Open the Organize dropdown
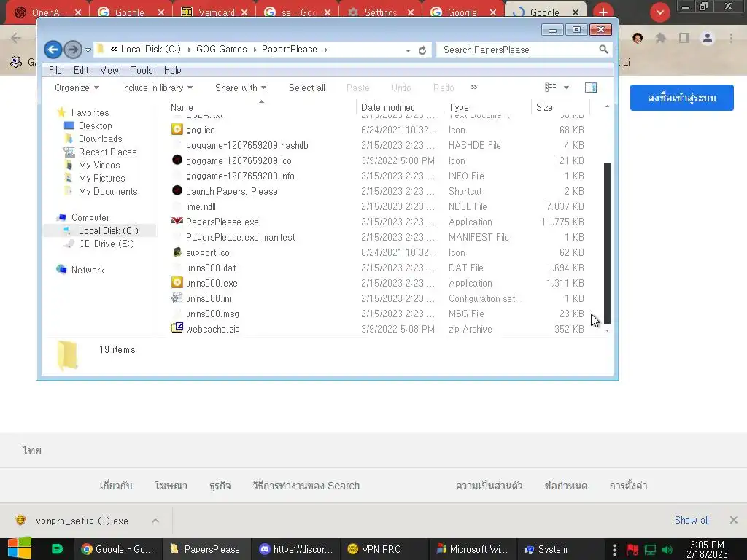The image size is (747, 560). pyautogui.click(x=77, y=87)
